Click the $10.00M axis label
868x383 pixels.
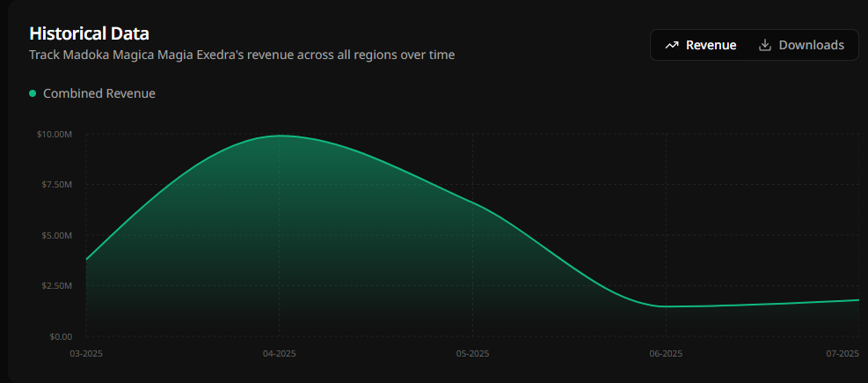pyautogui.click(x=55, y=134)
